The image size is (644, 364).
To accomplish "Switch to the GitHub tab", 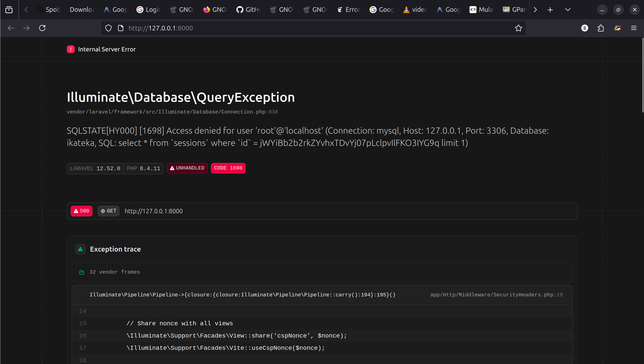I will click(248, 10).
